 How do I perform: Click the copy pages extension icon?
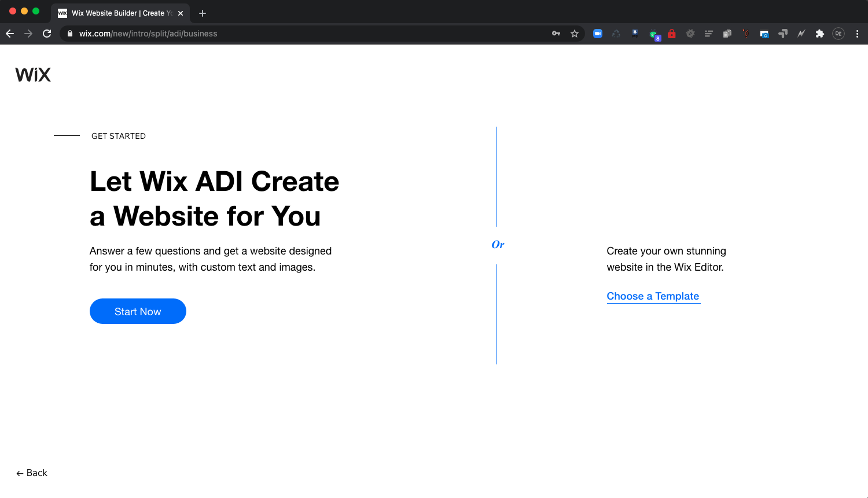tap(727, 34)
